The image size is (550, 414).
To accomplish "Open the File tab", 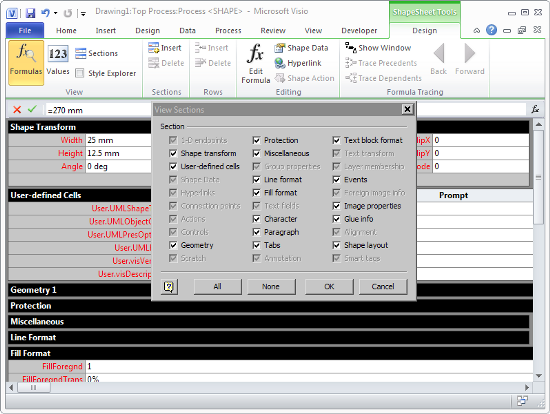I will tap(25, 31).
